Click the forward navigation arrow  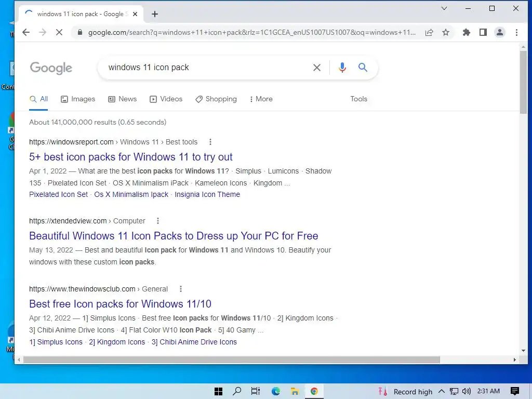tap(43, 32)
